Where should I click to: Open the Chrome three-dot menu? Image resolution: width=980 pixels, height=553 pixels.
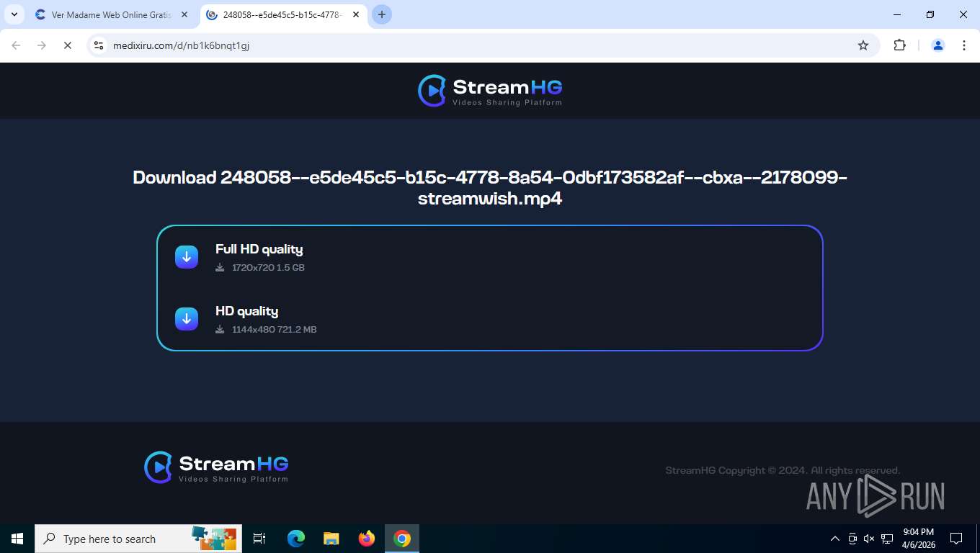964,45
